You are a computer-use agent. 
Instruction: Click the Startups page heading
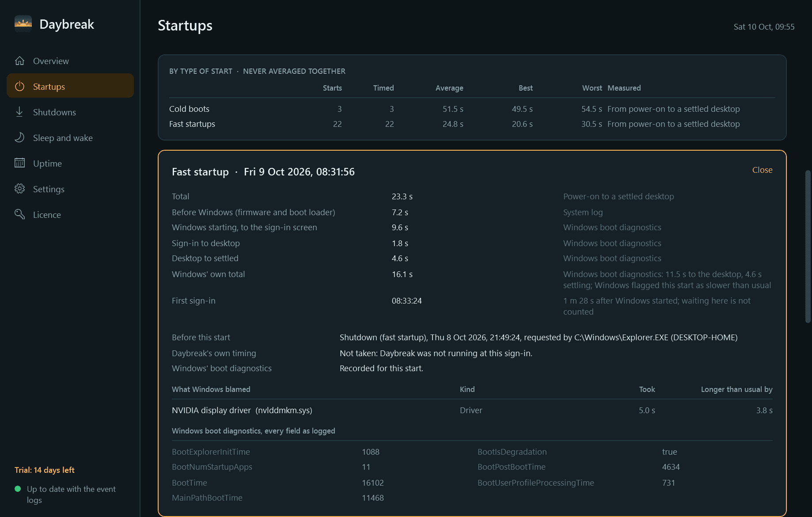point(185,26)
